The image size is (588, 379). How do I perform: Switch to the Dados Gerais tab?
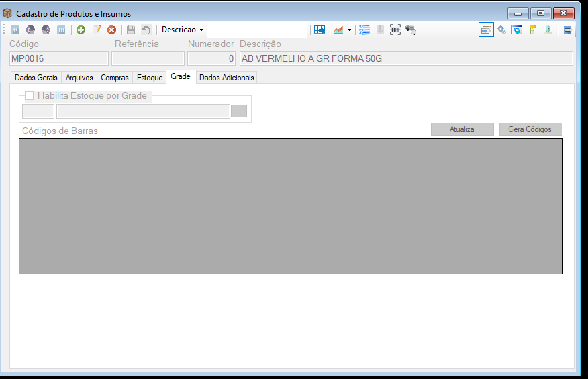[36, 78]
